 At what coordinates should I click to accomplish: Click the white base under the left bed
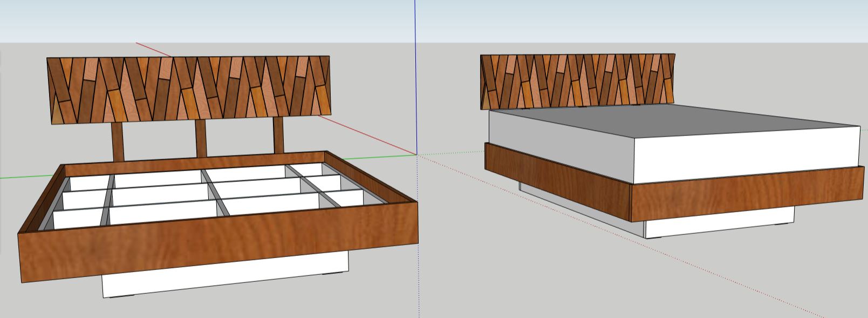tap(225, 275)
